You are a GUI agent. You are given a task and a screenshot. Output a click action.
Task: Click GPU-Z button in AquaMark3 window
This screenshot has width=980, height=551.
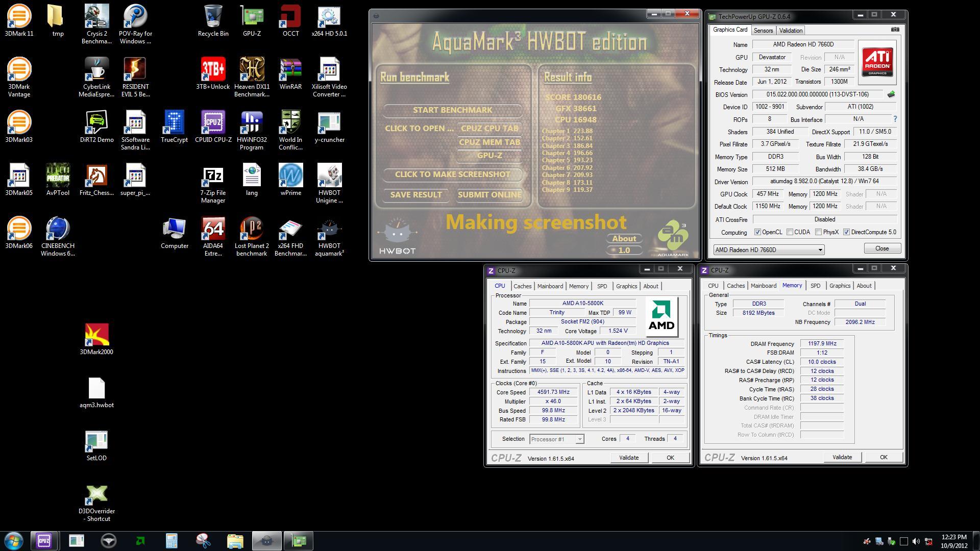click(x=489, y=156)
